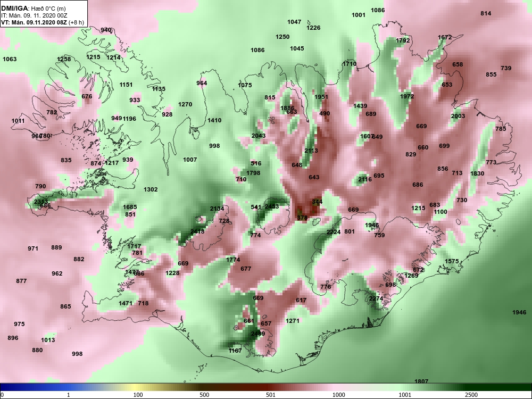
Task: Select the 378 value
Action: pos(302,218)
